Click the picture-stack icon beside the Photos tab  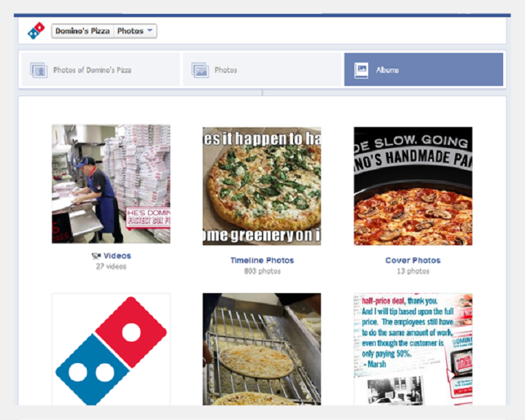[201, 70]
